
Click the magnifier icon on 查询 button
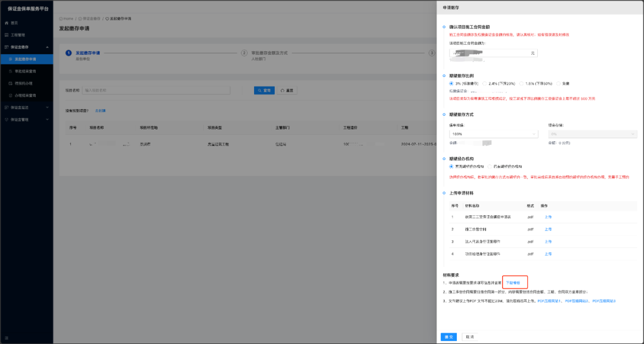pos(259,90)
